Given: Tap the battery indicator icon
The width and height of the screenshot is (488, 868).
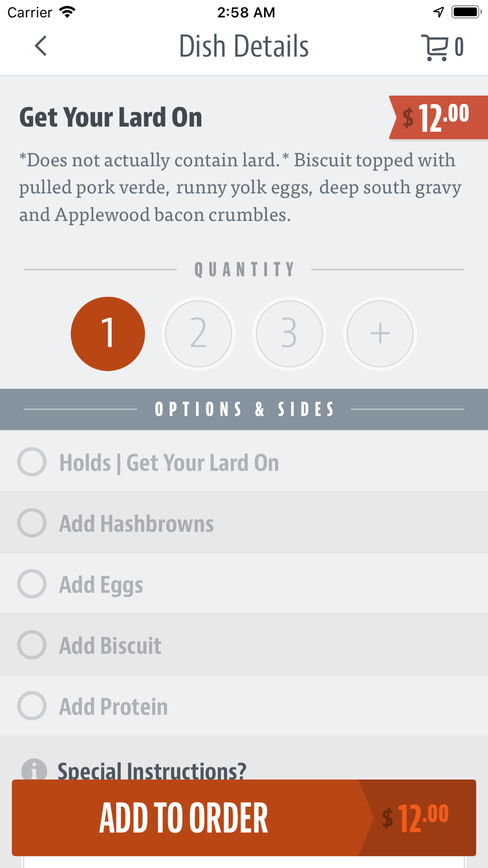Looking at the screenshot, I should pos(467,12).
